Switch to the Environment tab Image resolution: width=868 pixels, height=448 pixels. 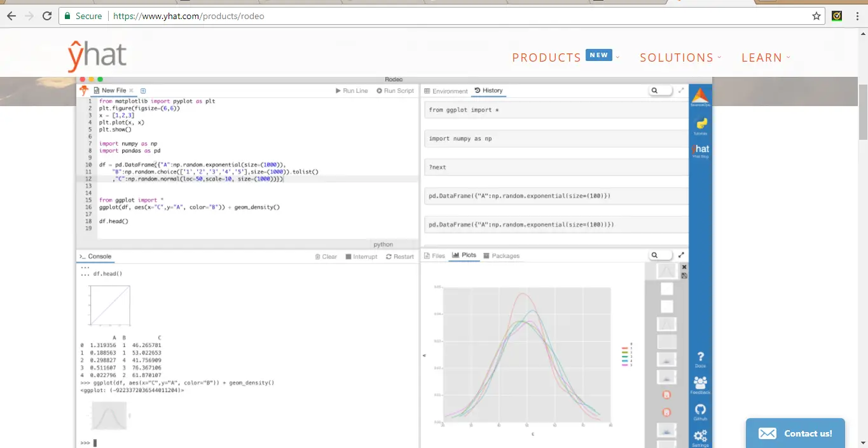tap(446, 92)
